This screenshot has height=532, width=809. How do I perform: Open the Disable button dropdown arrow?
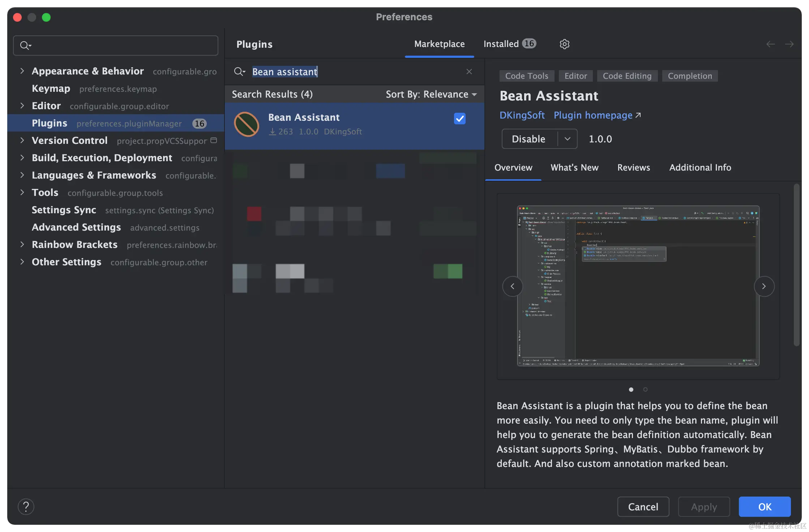pos(567,139)
